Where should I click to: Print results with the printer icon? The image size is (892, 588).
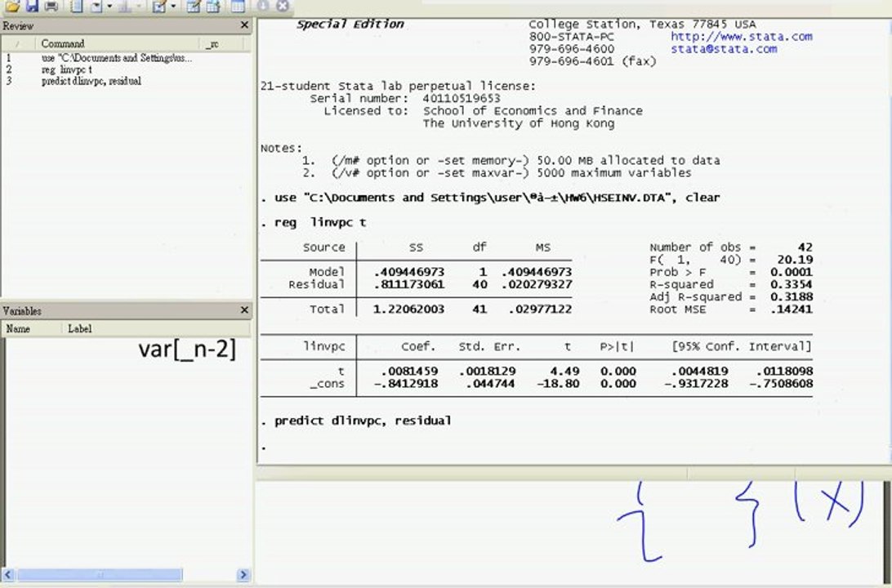(51, 6)
